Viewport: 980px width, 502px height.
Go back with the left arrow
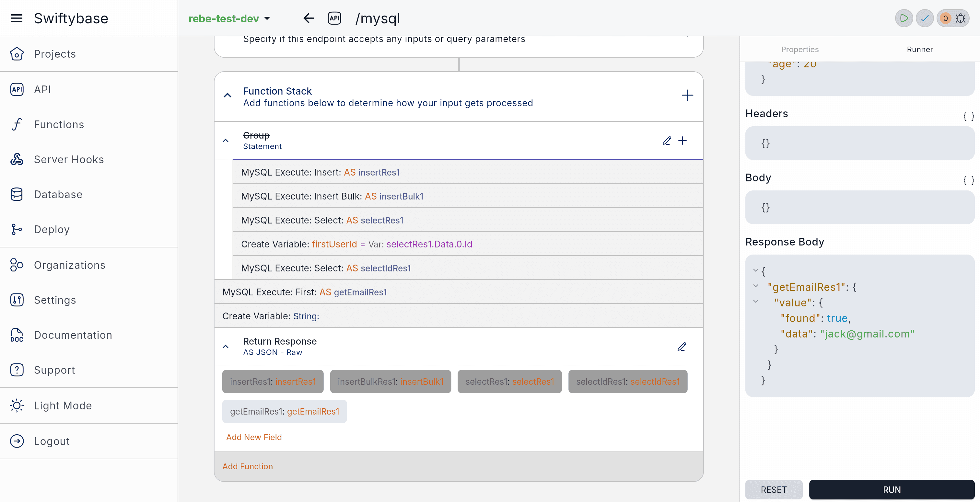click(x=309, y=18)
